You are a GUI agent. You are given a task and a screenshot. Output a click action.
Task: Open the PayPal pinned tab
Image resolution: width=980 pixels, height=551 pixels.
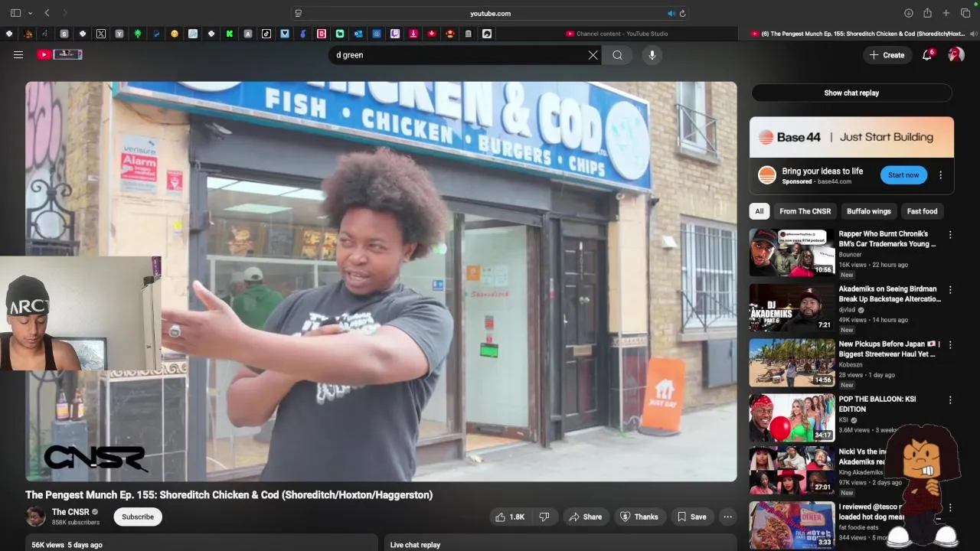(156, 34)
